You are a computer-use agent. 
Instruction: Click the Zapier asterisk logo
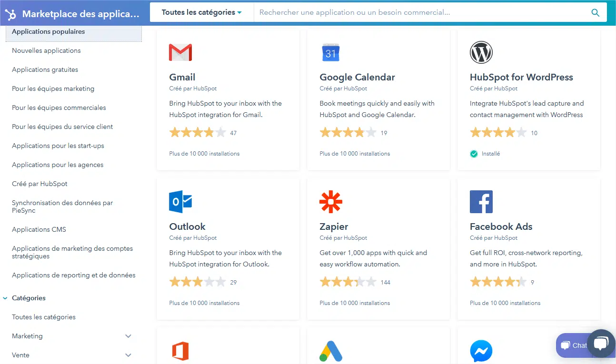pos(331,202)
